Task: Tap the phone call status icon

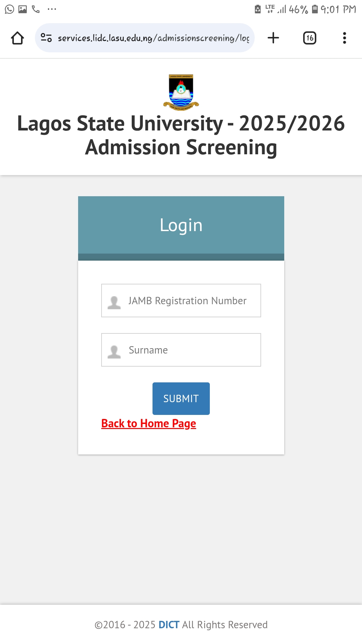Action: click(x=36, y=9)
